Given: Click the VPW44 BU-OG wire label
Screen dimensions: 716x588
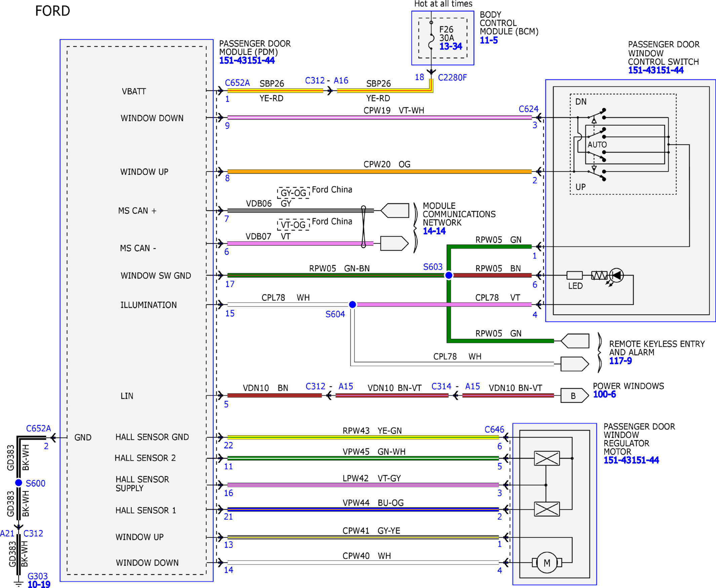Looking at the screenshot, I should (x=373, y=503).
